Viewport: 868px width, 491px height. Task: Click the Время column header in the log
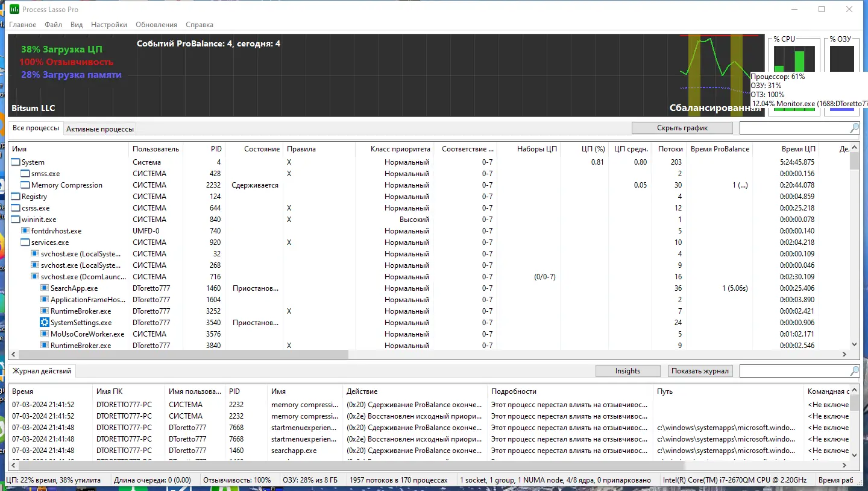tap(51, 391)
